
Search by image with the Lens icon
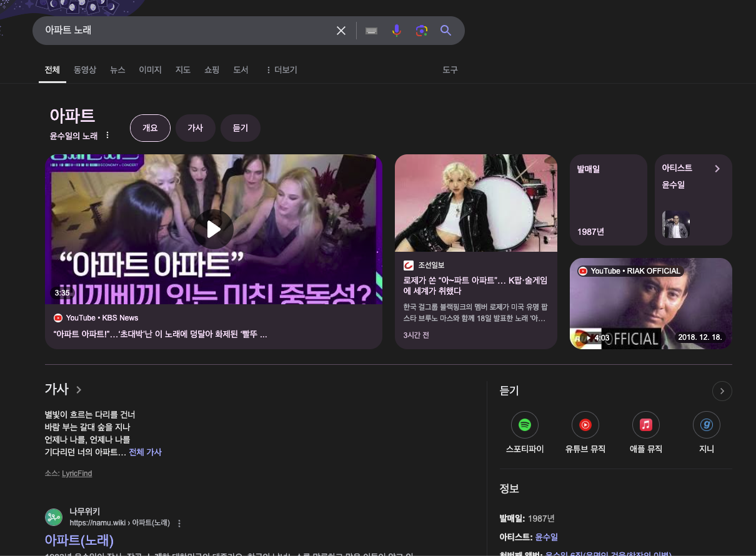421,31
